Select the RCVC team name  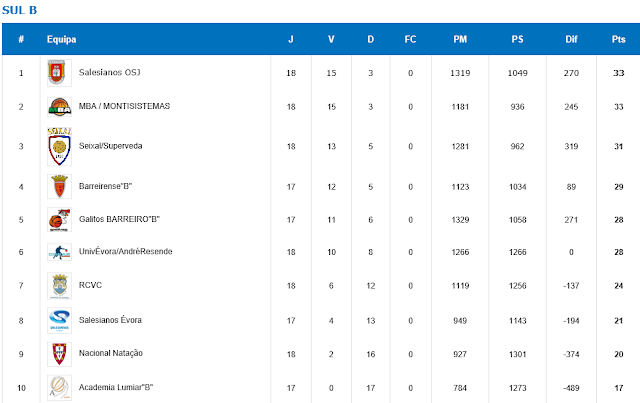(90, 285)
